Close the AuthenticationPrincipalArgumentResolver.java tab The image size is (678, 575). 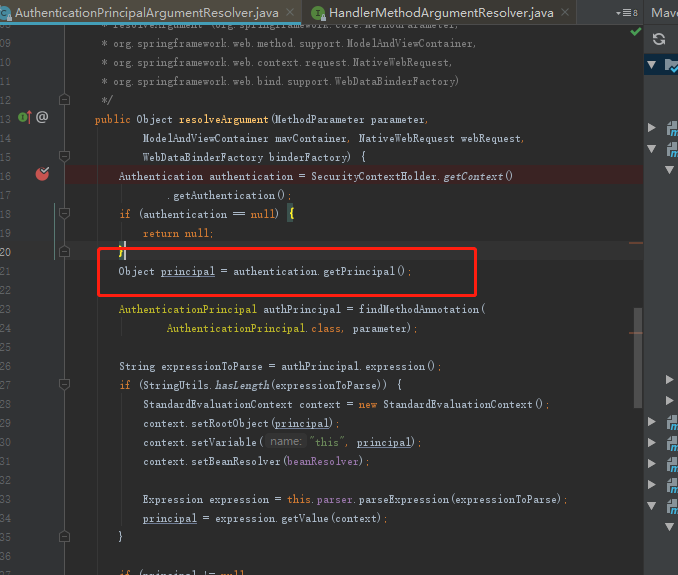click(290, 13)
